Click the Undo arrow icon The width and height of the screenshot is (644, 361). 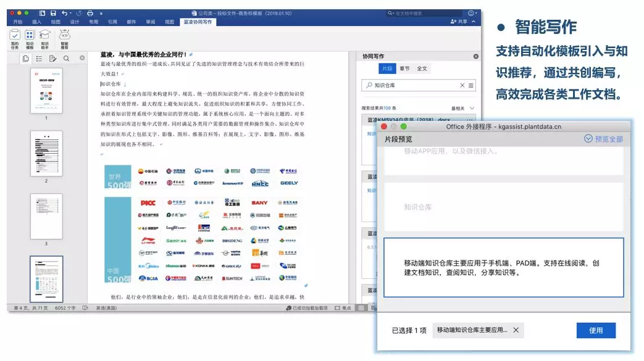coord(64,13)
